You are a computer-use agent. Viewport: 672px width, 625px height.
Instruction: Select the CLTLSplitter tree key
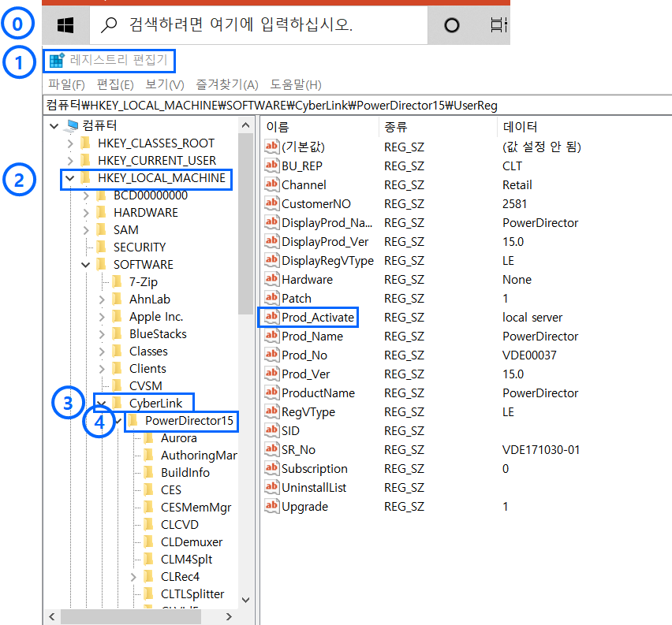[192, 594]
